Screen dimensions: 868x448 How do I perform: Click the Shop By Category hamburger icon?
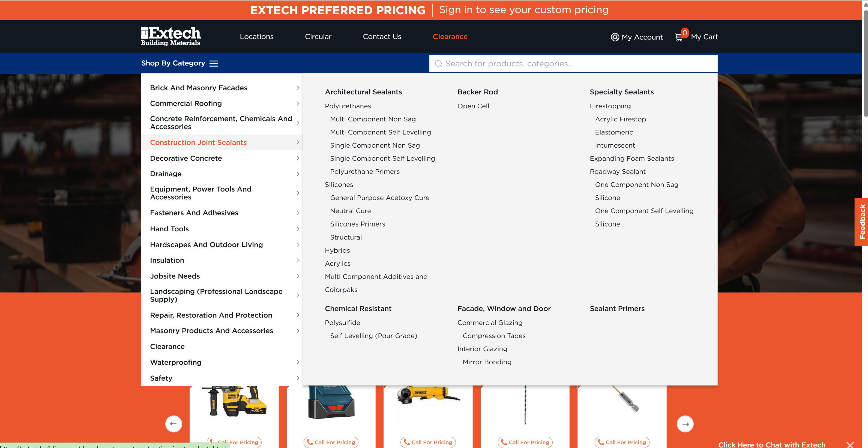pyautogui.click(x=214, y=63)
